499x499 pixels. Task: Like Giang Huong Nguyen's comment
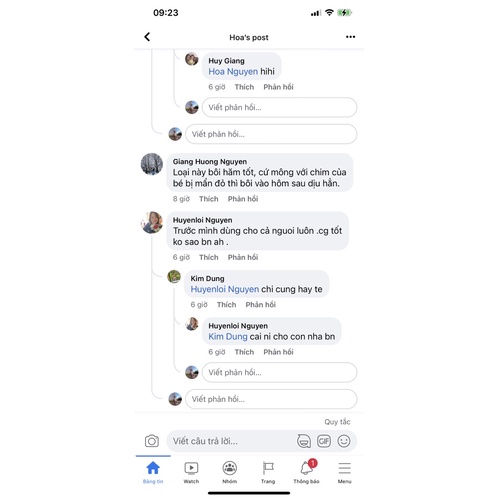pos(209,199)
